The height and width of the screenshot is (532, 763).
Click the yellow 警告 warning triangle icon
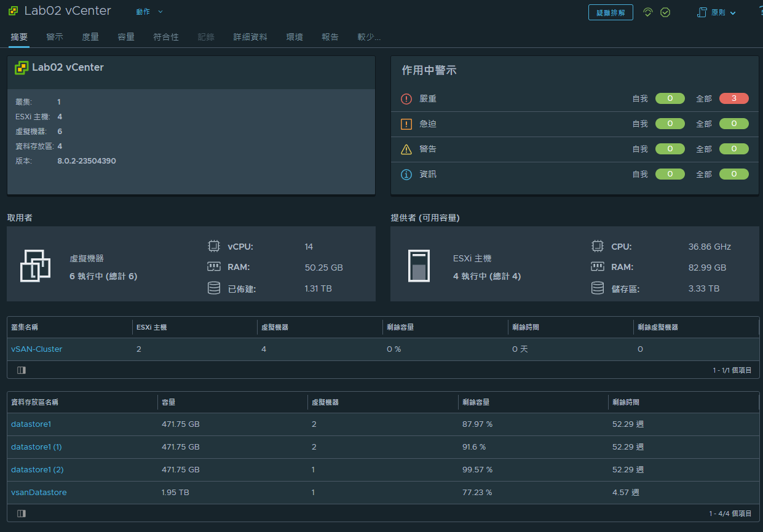tap(406, 149)
